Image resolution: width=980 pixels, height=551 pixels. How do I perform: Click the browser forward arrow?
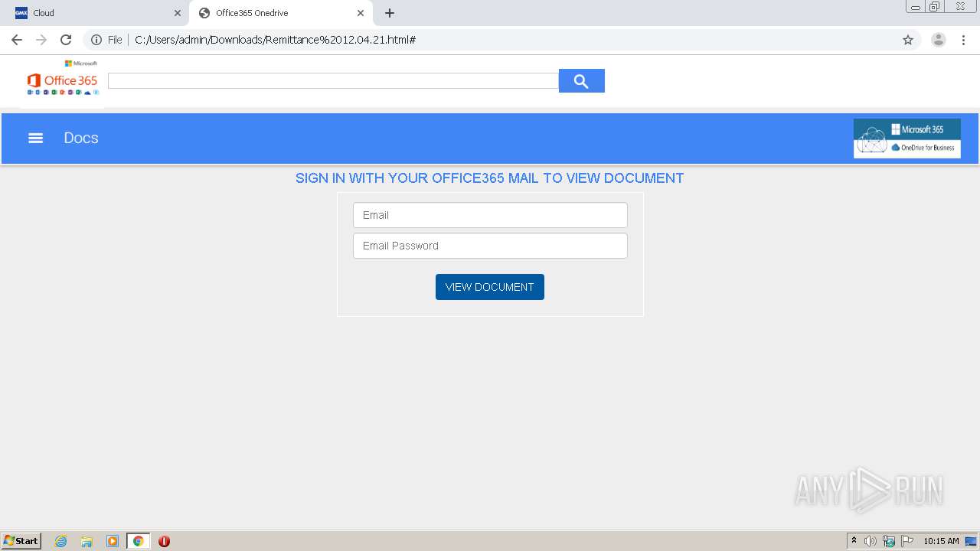click(x=41, y=40)
